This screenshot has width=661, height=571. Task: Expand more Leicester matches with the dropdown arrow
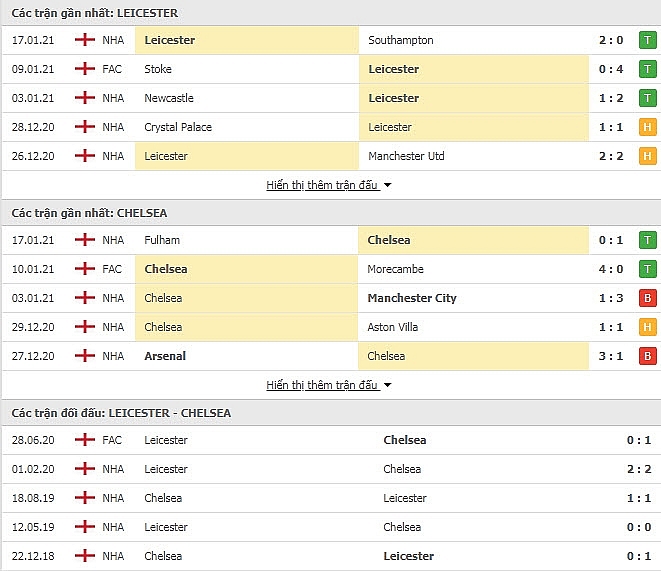(x=388, y=185)
